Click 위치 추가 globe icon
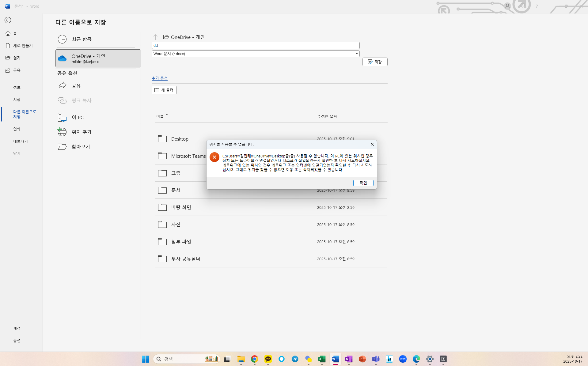Screen dimensions: 588x366 click(62, 132)
